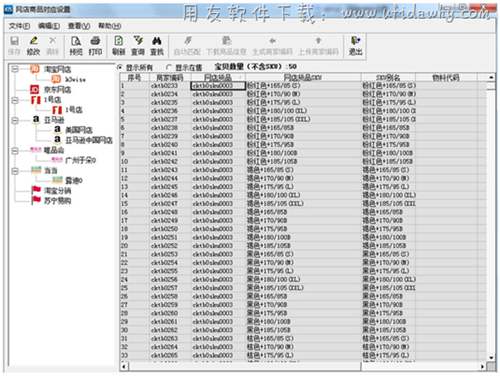The width and height of the screenshot is (500, 378).
Task: Click the horizontal scroll-left arrow
Action: [x=124, y=366]
